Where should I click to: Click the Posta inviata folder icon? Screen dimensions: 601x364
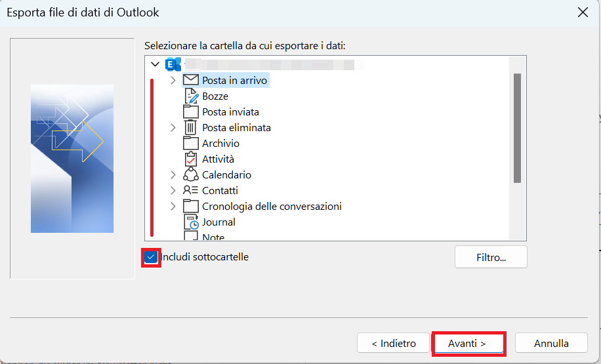pyautogui.click(x=190, y=111)
